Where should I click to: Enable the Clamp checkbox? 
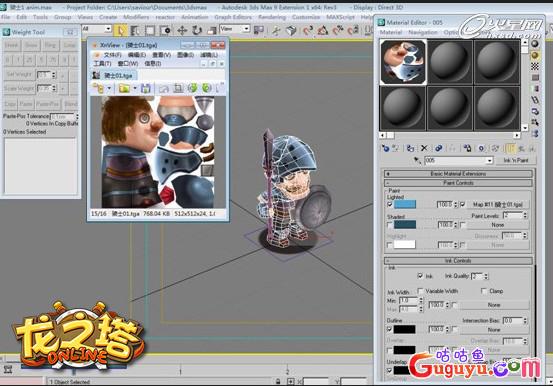pyautogui.click(x=484, y=291)
